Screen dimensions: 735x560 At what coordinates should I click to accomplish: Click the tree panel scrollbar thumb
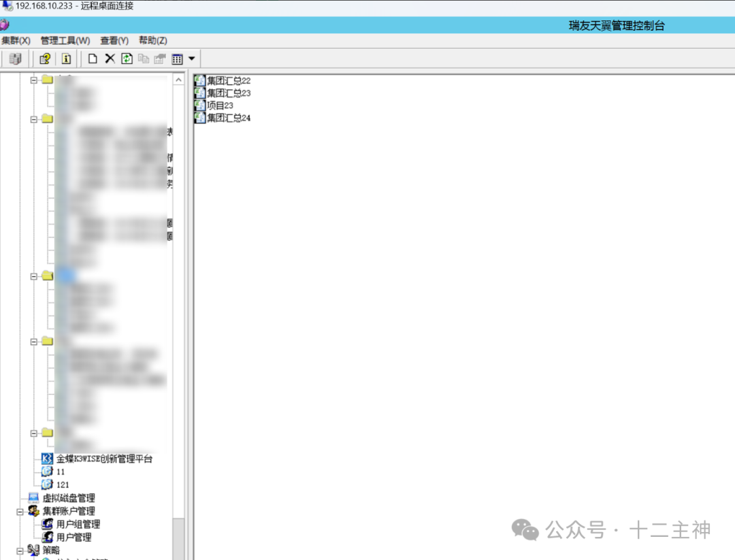click(178, 539)
